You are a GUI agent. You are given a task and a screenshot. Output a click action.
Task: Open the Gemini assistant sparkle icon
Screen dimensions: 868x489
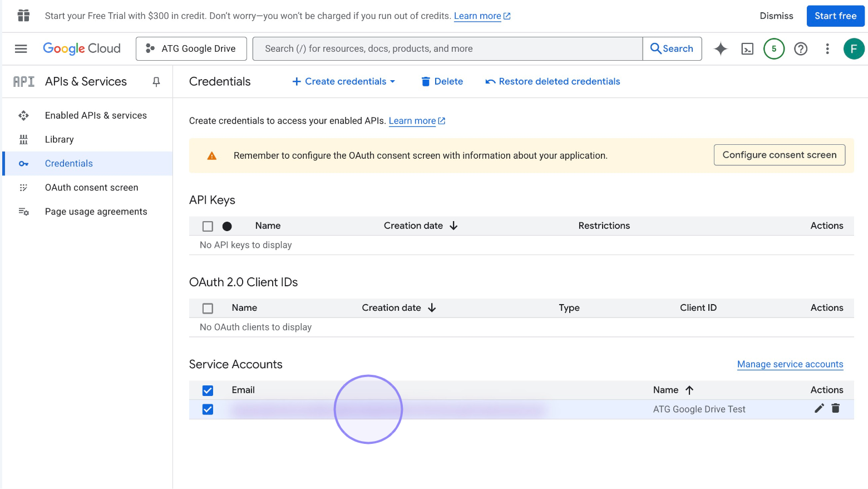[721, 48]
